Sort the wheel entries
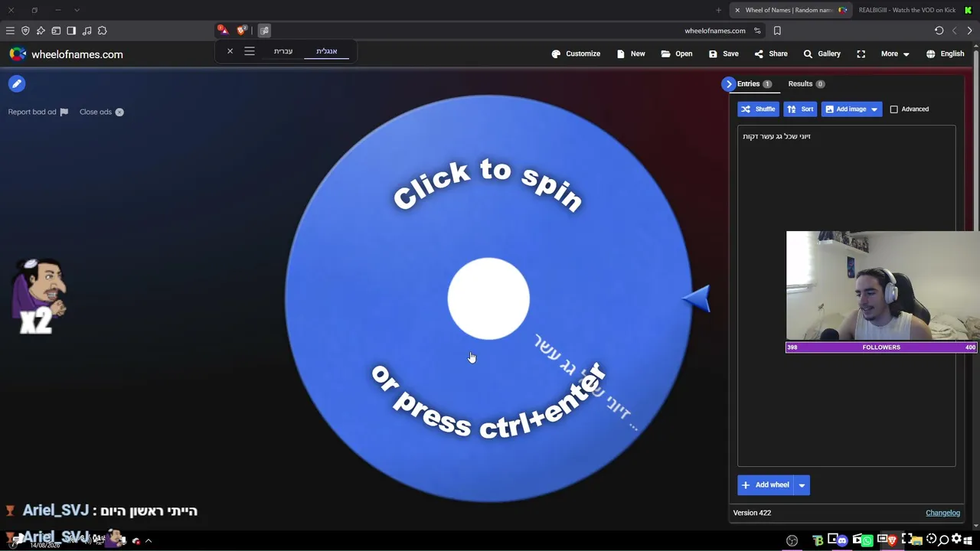The image size is (980, 551). point(800,109)
